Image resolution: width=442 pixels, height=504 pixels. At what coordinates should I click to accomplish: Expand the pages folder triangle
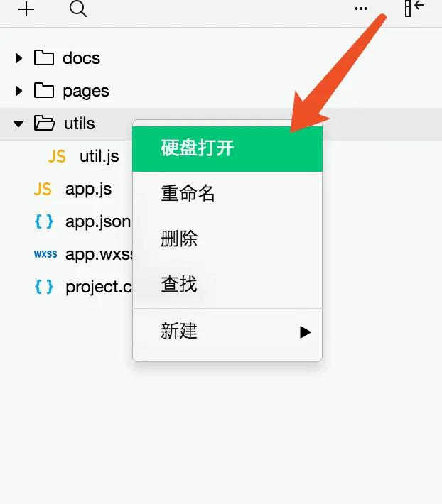click(18, 91)
